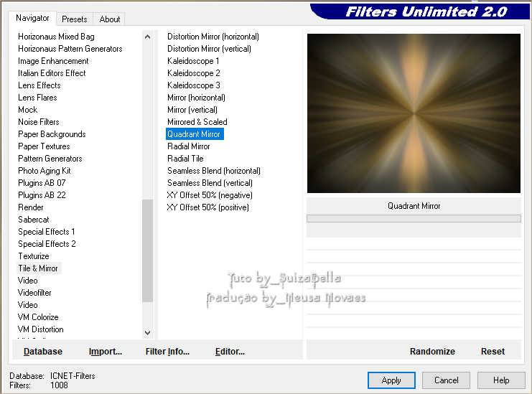Select Lens Flares category
Image resolution: width=532 pixels, height=394 pixels.
(37, 98)
